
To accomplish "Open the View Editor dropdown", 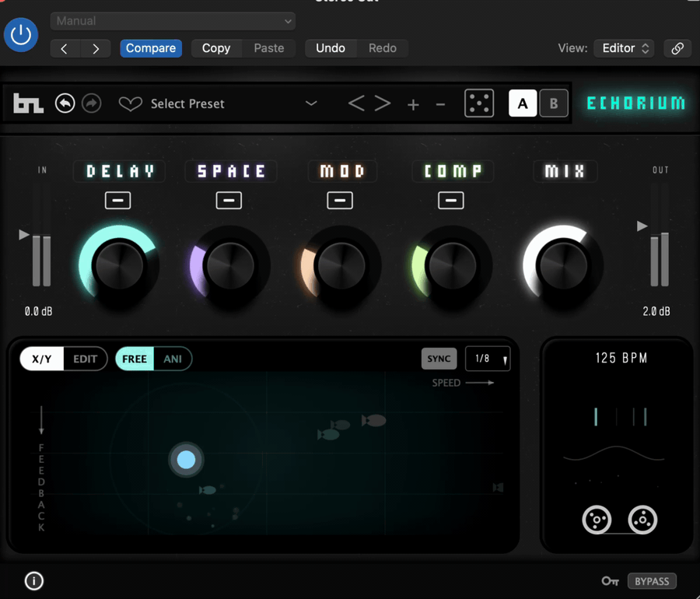I will click(x=624, y=48).
